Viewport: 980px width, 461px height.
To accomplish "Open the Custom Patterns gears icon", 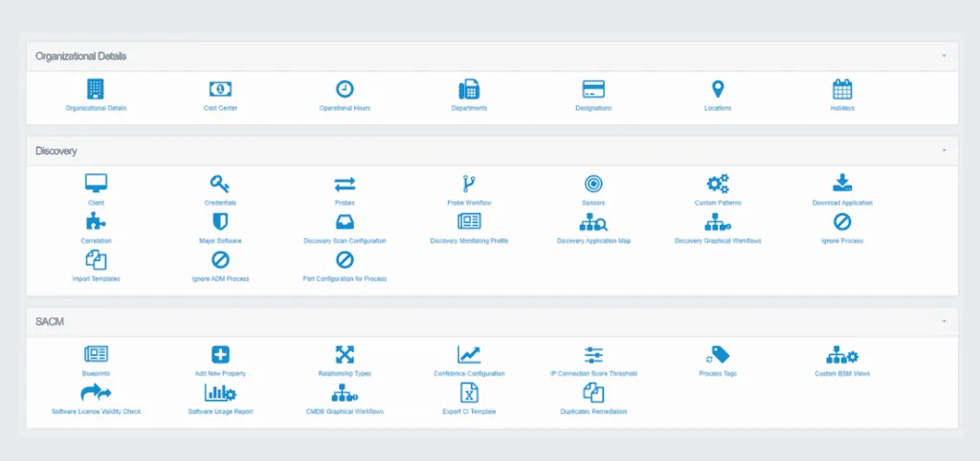I will 718,184.
